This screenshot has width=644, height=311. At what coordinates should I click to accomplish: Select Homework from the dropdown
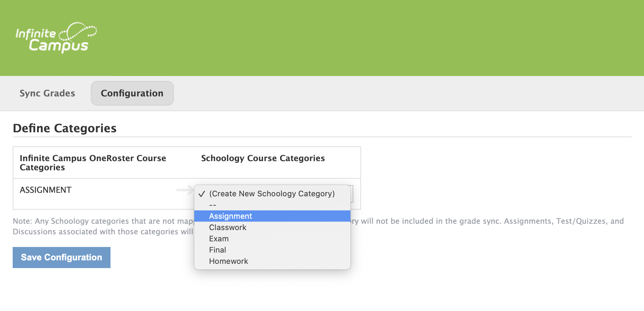pyautogui.click(x=228, y=261)
